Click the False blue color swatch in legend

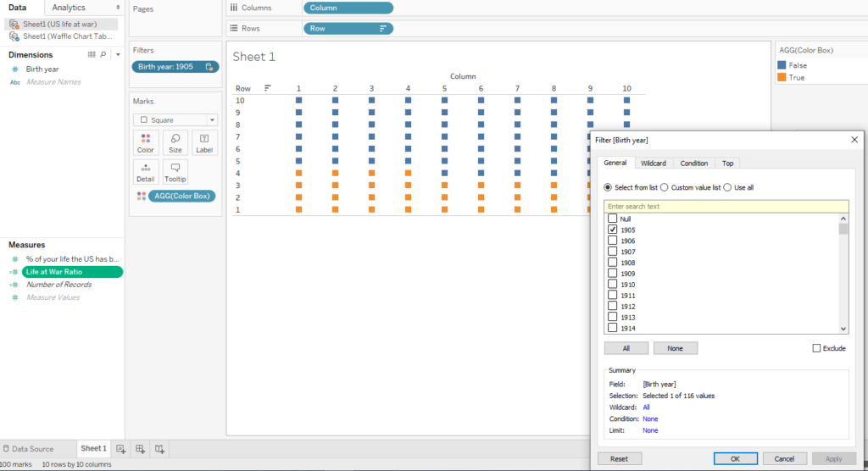point(782,65)
